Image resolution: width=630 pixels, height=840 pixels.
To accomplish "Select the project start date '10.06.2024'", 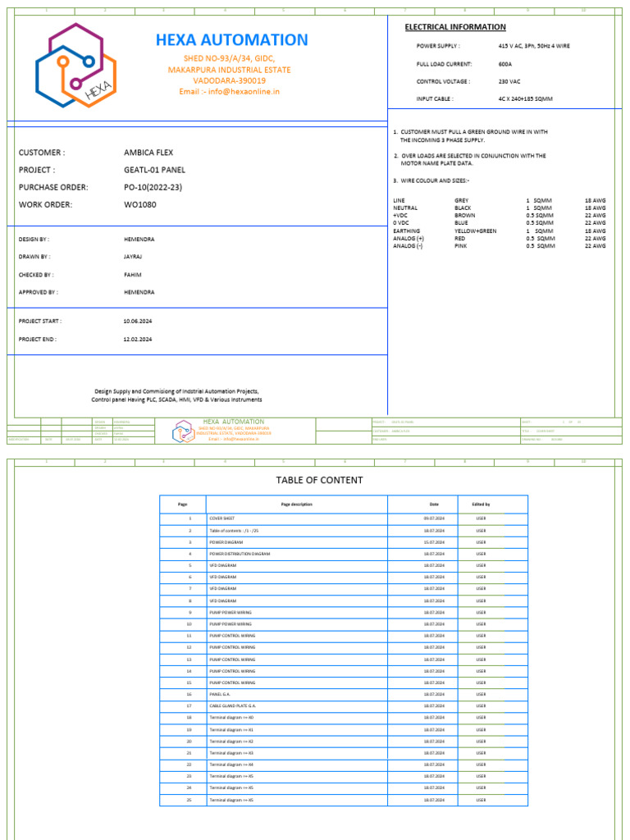I will [x=138, y=322].
